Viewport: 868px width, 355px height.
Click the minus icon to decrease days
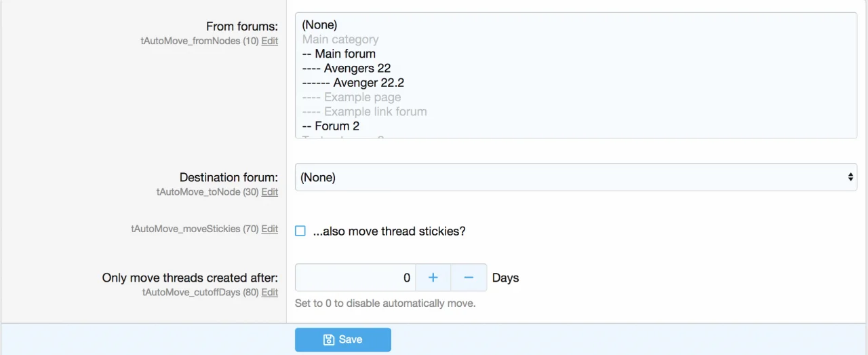pyautogui.click(x=469, y=278)
